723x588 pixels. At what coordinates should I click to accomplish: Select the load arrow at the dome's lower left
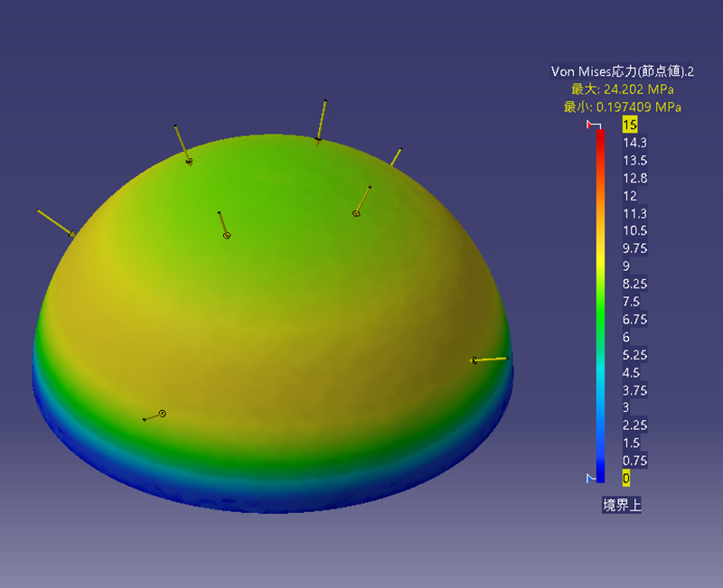coord(154,416)
